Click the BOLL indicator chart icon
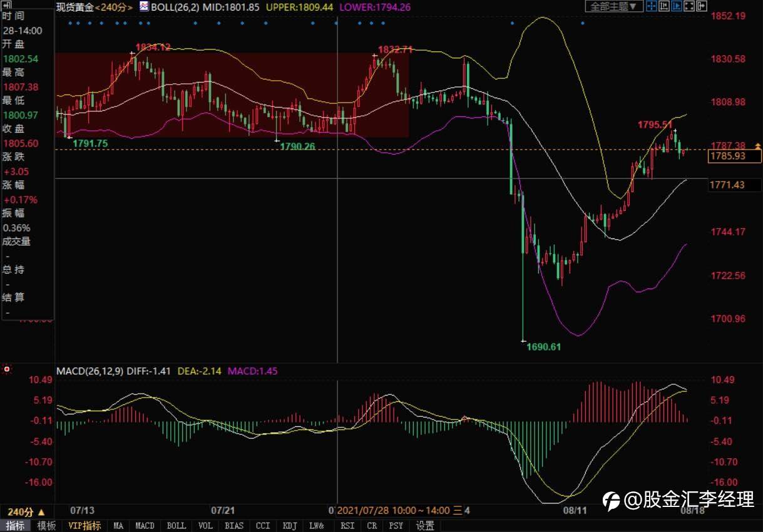This screenshot has width=763, height=532. pyautogui.click(x=144, y=7)
